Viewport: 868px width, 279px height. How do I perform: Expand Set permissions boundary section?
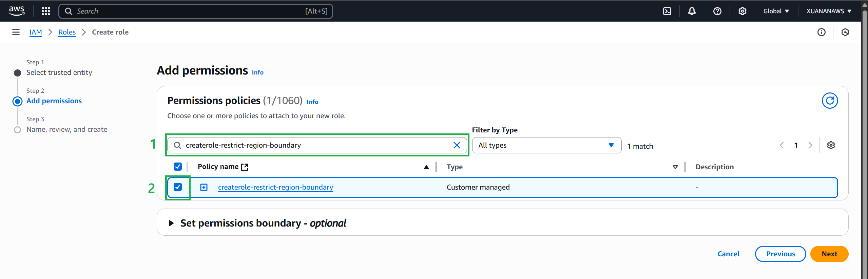click(x=171, y=223)
